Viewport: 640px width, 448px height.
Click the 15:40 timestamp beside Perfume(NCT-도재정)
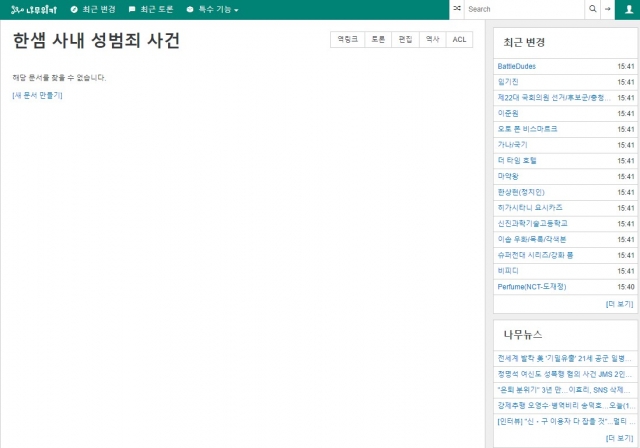626,287
